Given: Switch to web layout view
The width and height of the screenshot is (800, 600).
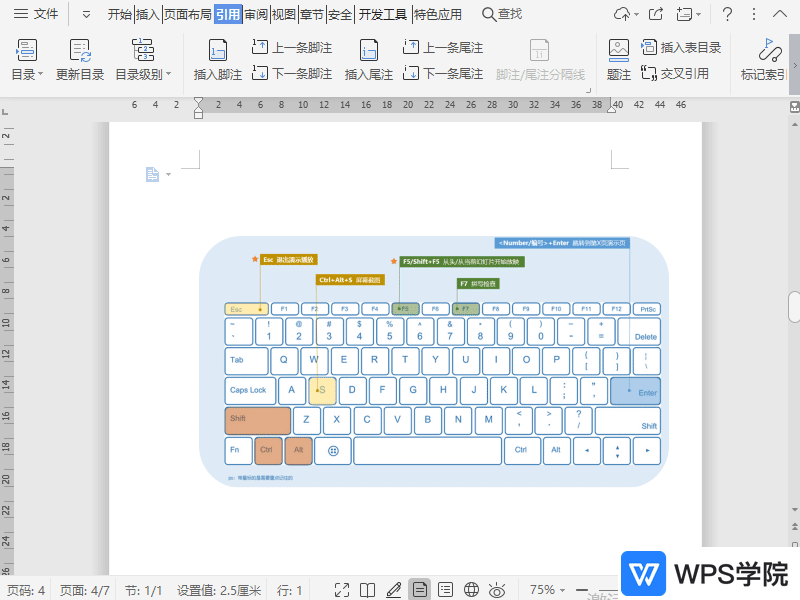Looking at the screenshot, I should click(472, 590).
